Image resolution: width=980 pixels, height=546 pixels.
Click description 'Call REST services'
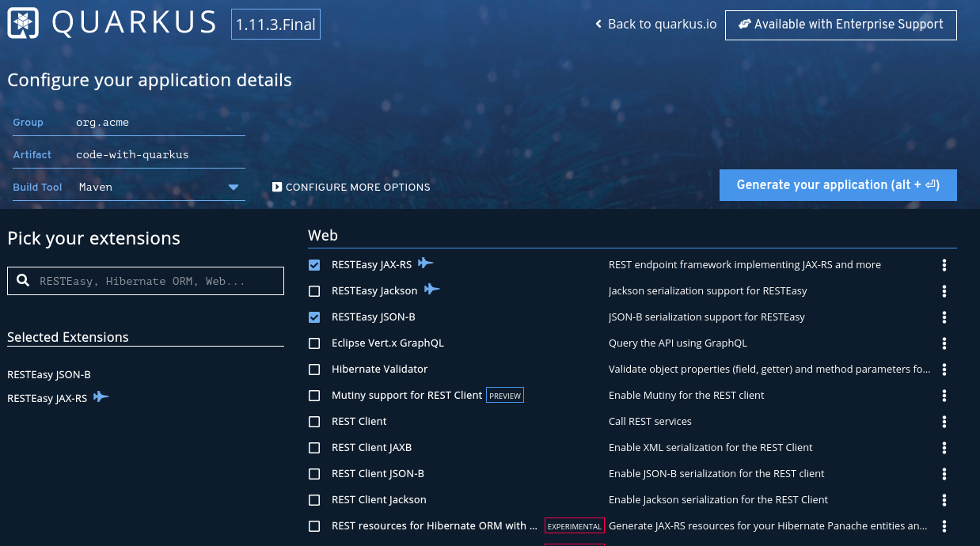[650, 422]
